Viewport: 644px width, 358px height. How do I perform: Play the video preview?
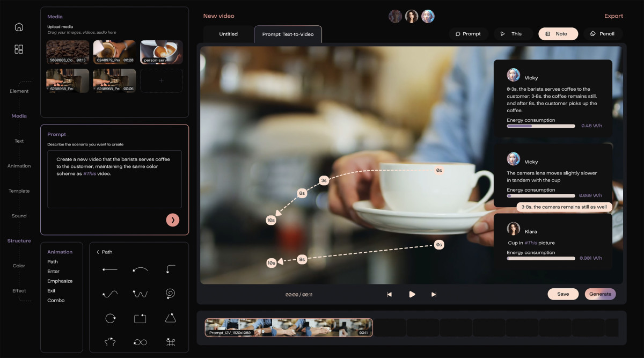(412, 294)
